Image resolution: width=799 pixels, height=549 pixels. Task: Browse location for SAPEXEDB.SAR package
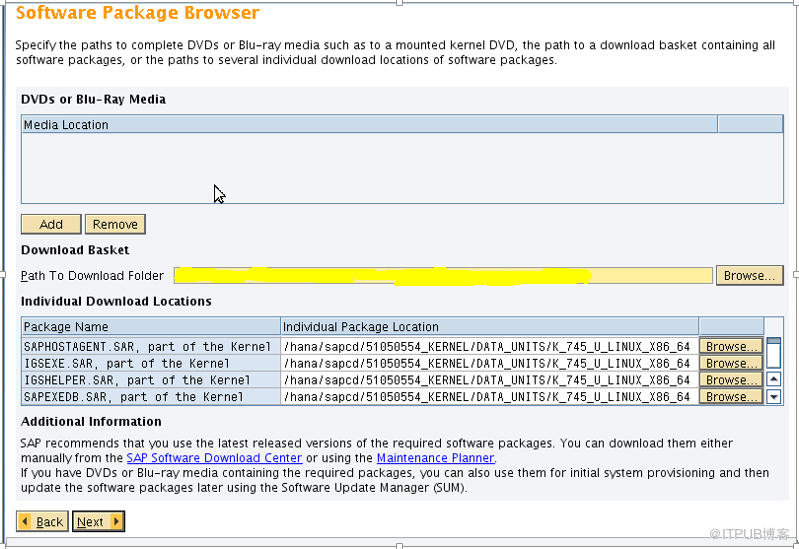(731, 397)
